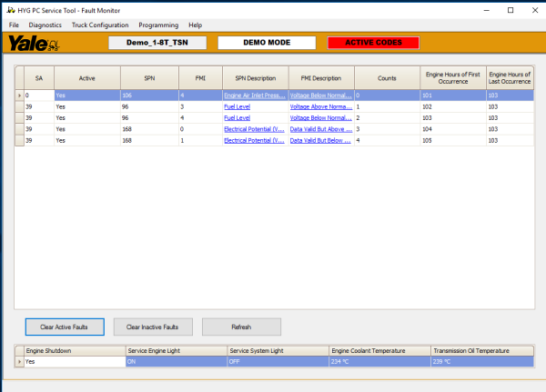Screen dimensions: 546x392
Task: Sort by SPN column header
Action: (149, 78)
